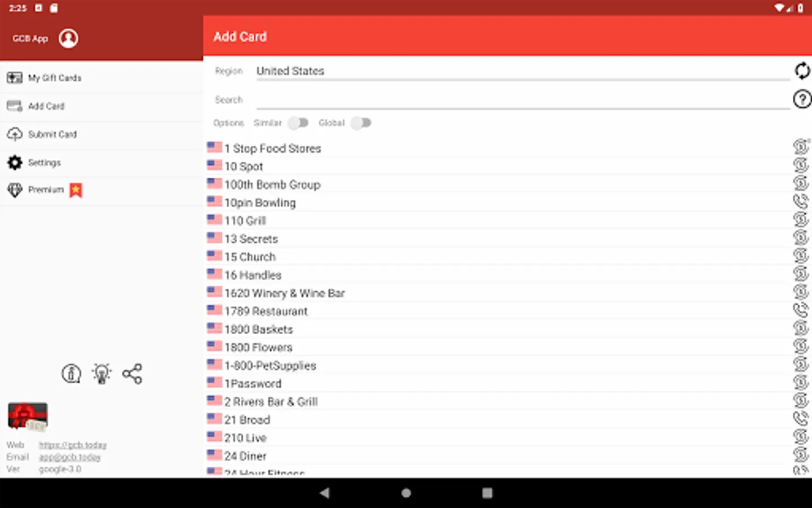Click the balance icon for 1800 Flowers
This screenshot has height=508, width=812.
[801, 345]
